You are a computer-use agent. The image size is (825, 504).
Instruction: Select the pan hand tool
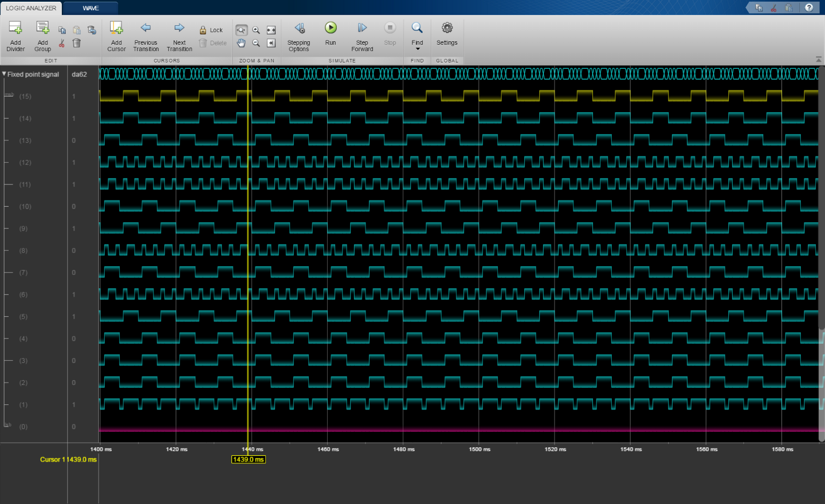(x=241, y=43)
